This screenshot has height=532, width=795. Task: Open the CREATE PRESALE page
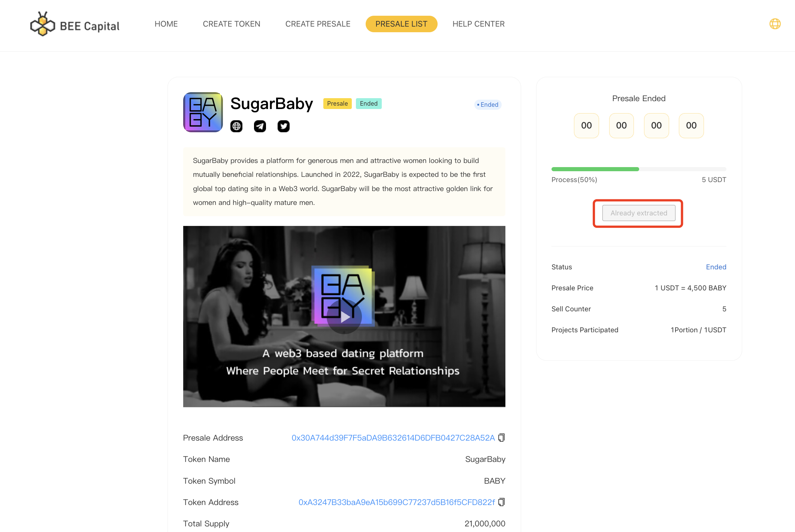point(318,24)
